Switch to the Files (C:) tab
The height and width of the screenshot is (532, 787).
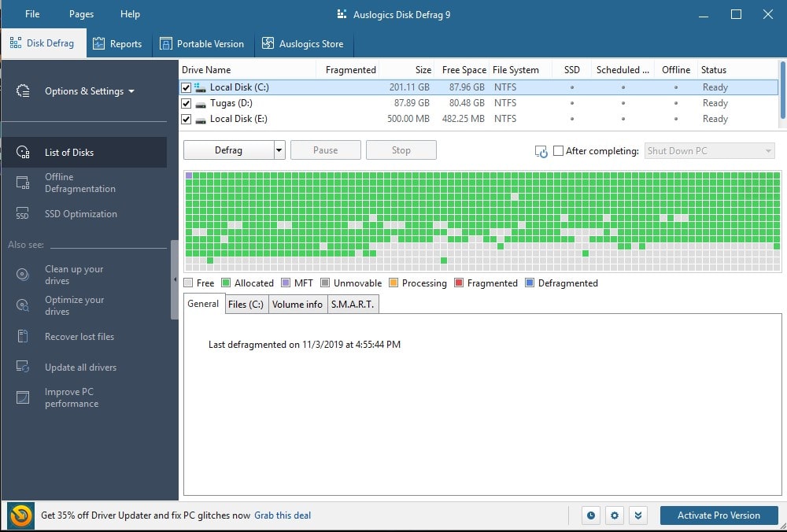[246, 304]
